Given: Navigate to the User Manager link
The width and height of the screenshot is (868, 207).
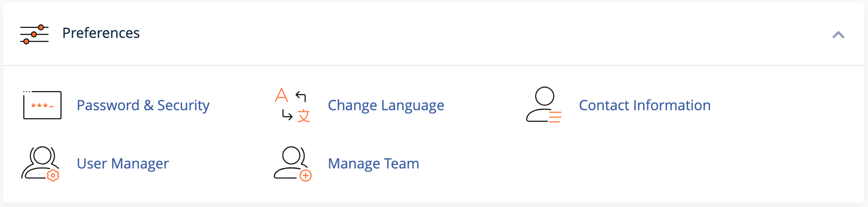Looking at the screenshot, I should tap(122, 164).
